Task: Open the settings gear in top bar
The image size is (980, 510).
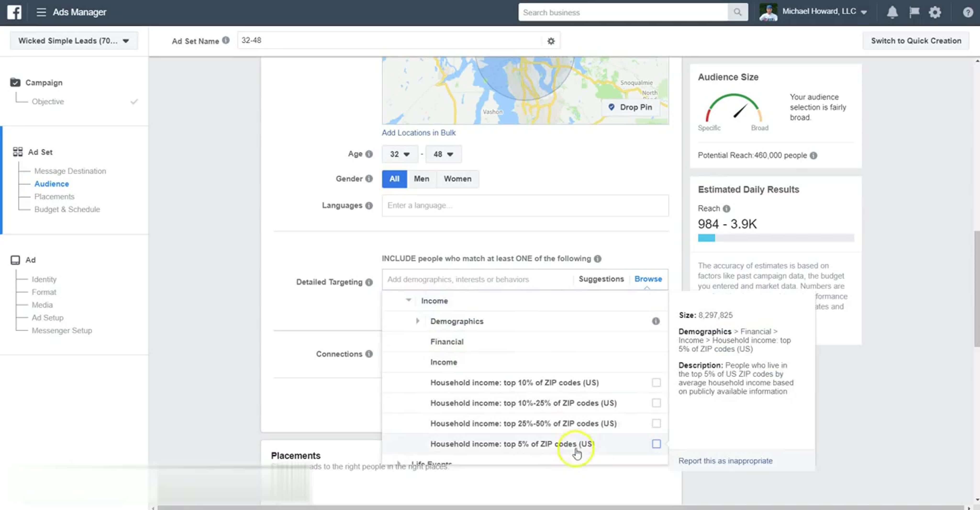Action: [935, 12]
